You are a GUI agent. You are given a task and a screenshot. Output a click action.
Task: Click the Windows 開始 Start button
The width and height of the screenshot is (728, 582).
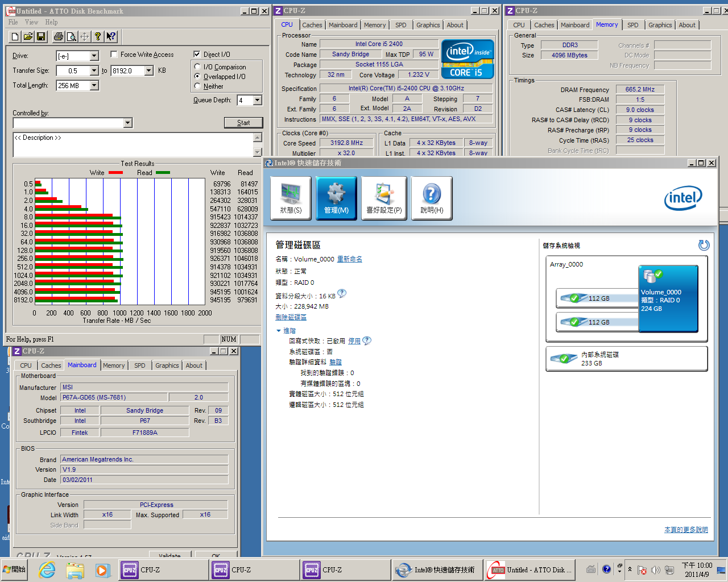tap(15, 569)
